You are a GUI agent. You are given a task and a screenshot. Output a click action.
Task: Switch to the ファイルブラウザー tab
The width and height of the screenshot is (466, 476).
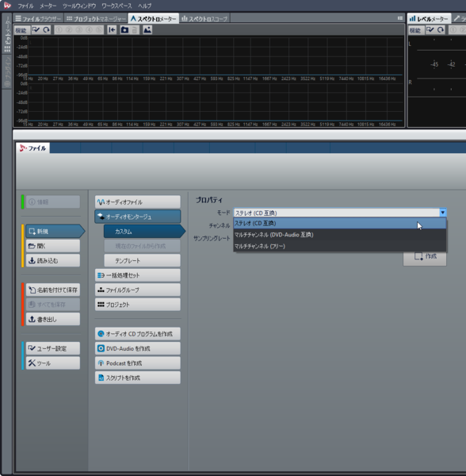(38, 19)
